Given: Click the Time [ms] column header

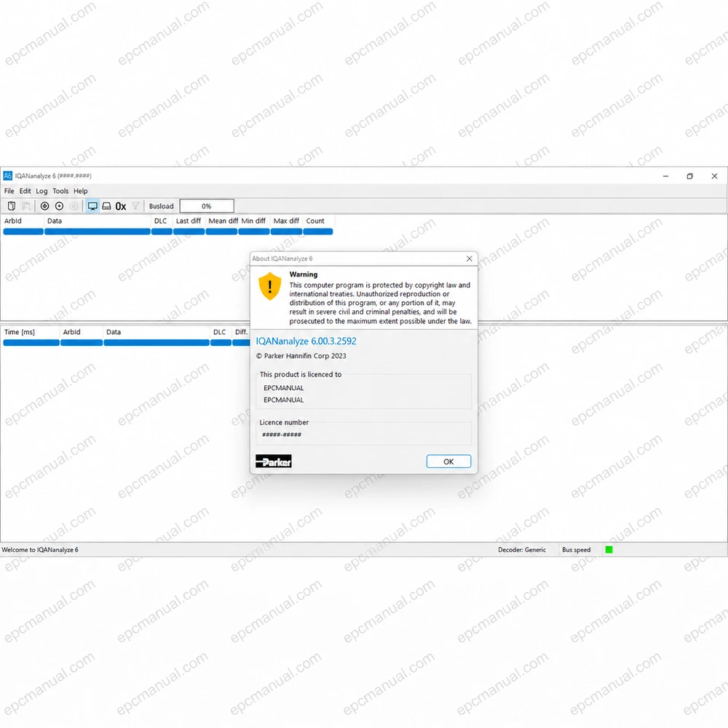Looking at the screenshot, I should click(x=31, y=332).
